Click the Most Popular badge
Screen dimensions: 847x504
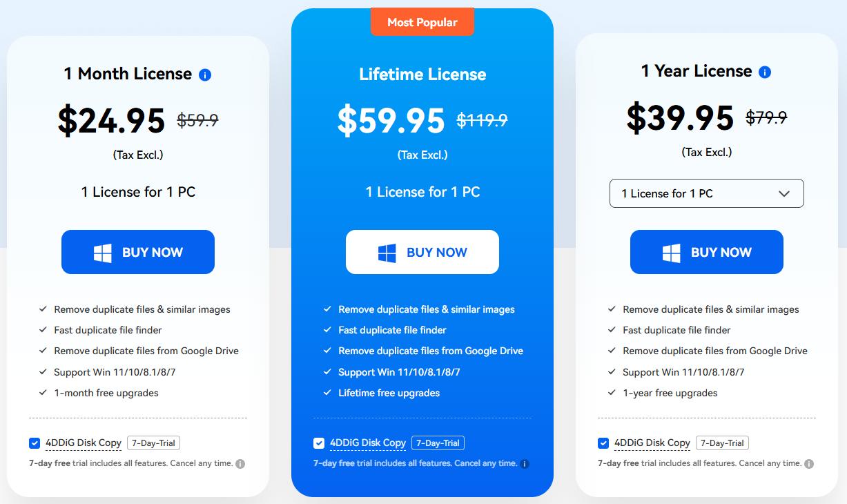[x=422, y=21]
